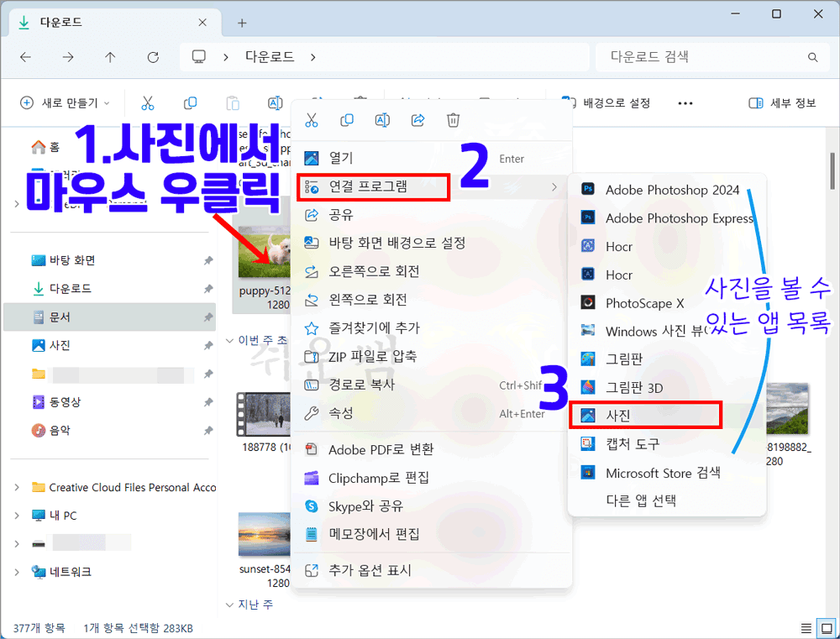Open the See more ellipsis in the toolbar
Viewport: 840px width, 639px height.
[685, 102]
